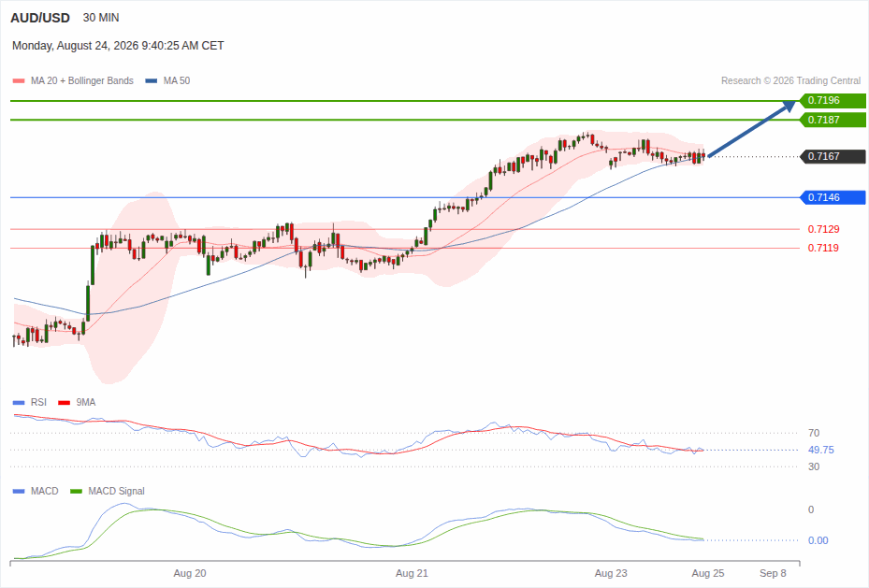Click the Sep 8 date axis label
The width and height of the screenshot is (869, 588).
click(773, 573)
